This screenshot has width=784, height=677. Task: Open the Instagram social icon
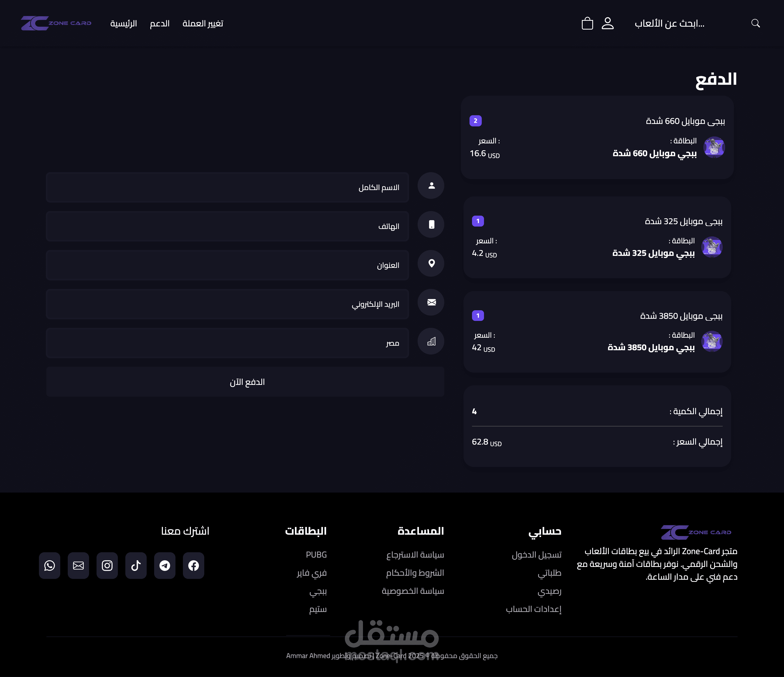pos(107,565)
